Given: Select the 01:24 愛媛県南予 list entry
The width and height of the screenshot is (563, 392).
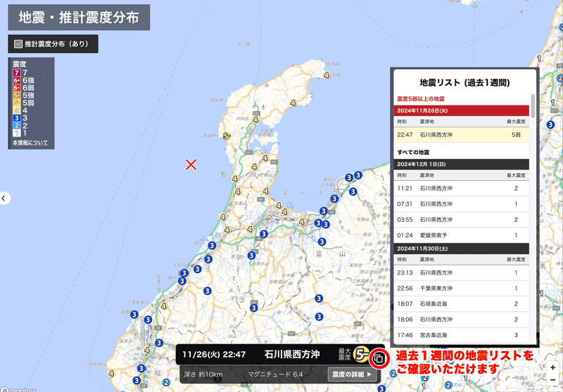Looking at the screenshot, I should [461, 235].
